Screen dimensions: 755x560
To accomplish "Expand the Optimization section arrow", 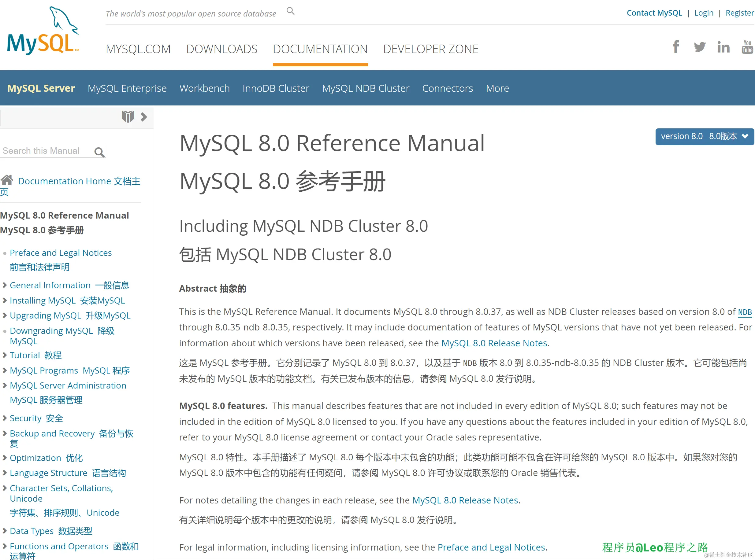I will tap(5, 458).
